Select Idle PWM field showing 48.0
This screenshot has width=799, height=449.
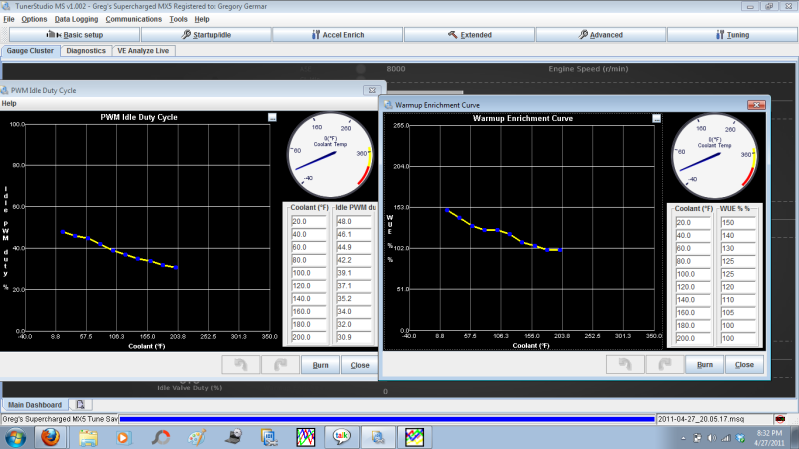(352, 222)
